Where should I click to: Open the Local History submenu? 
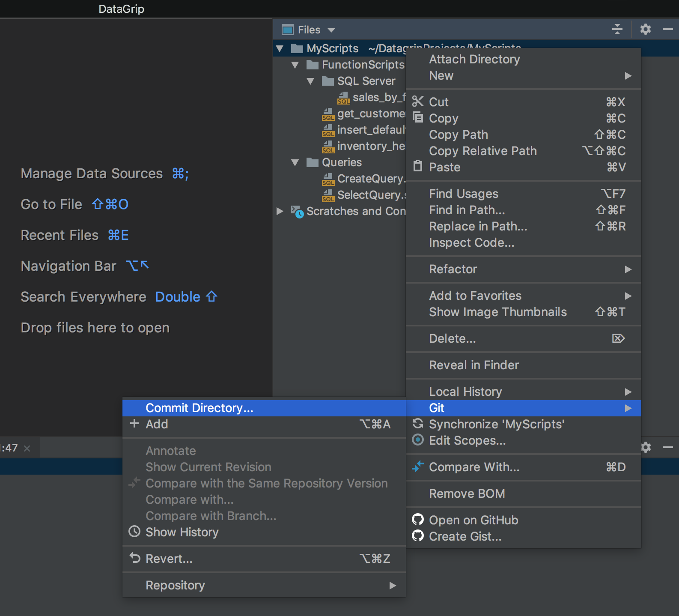[524, 392]
